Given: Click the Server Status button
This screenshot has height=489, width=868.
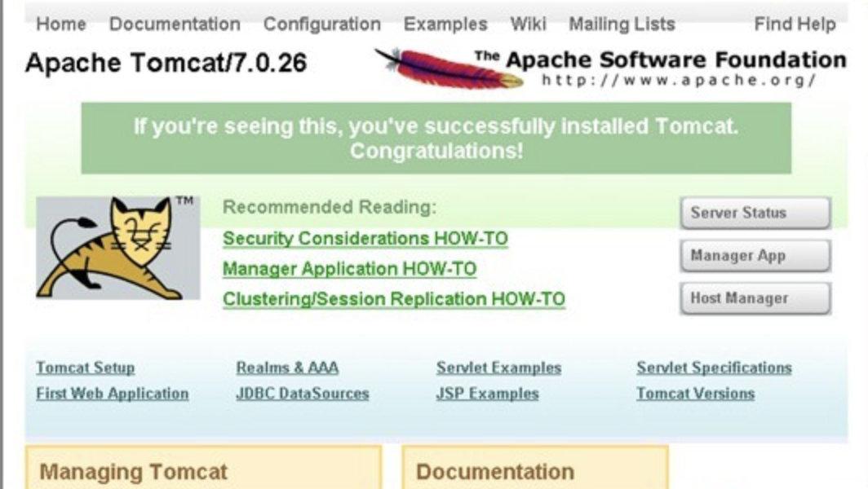Looking at the screenshot, I should [755, 213].
